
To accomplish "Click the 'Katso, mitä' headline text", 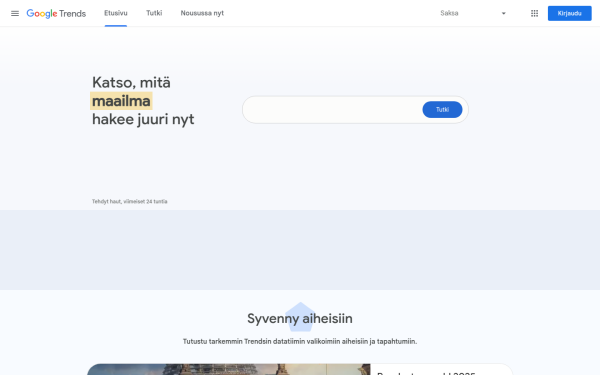I will [131, 83].
